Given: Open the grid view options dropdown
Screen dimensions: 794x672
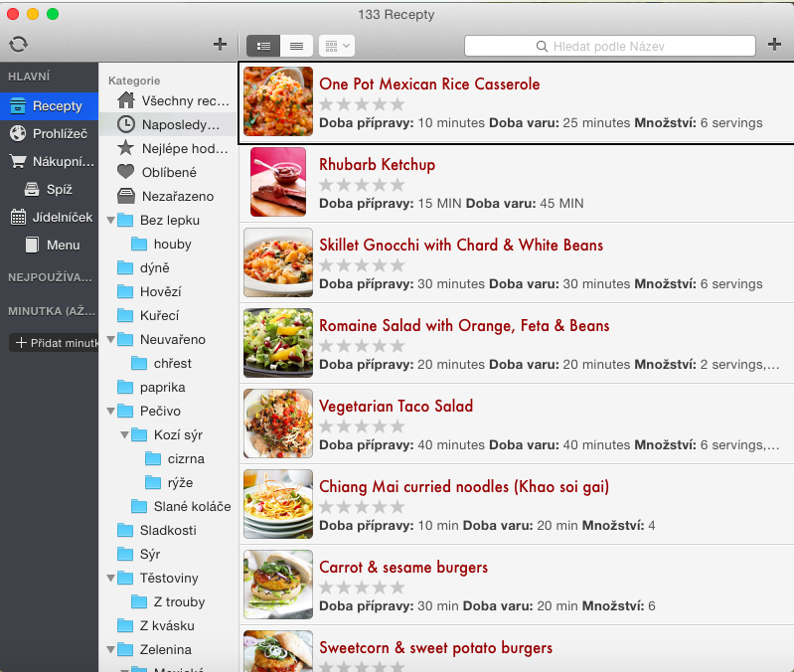Looking at the screenshot, I should click(x=338, y=46).
